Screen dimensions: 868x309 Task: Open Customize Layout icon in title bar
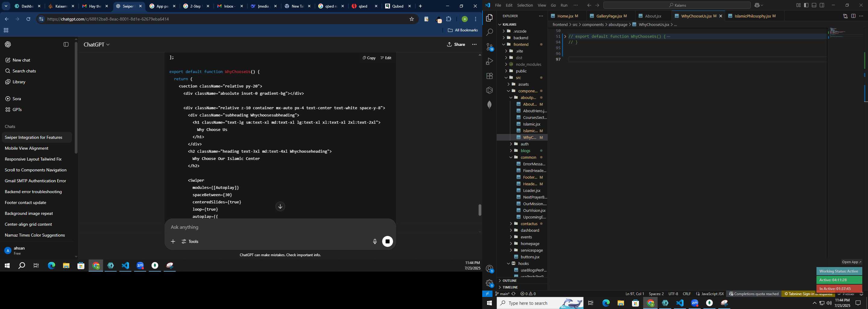click(798, 5)
